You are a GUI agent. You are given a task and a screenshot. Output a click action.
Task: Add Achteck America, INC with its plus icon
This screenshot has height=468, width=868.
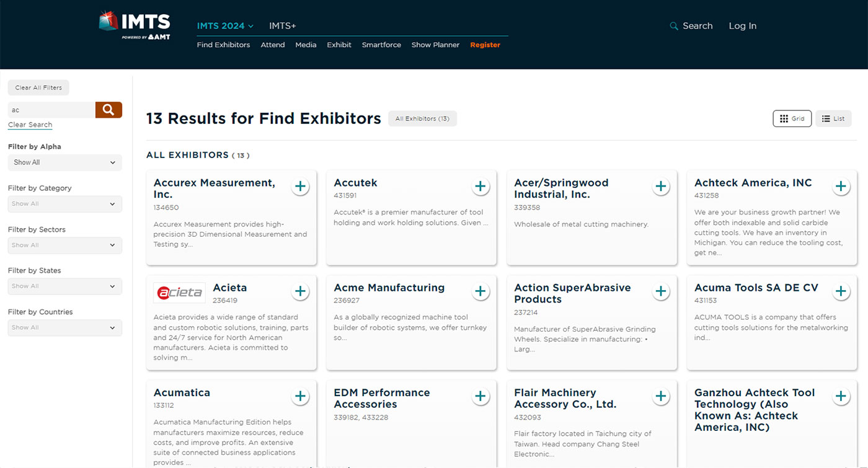(x=841, y=186)
